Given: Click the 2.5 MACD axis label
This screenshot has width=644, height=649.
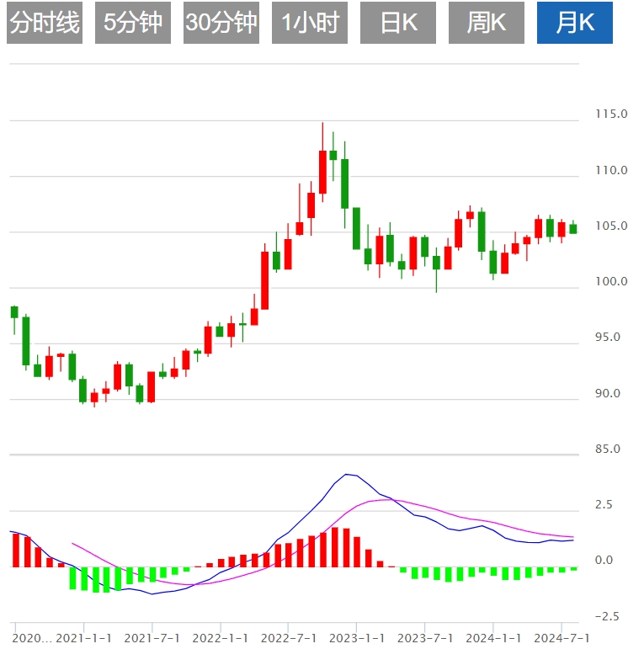Looking at the screenshot, I should point(604,504).
